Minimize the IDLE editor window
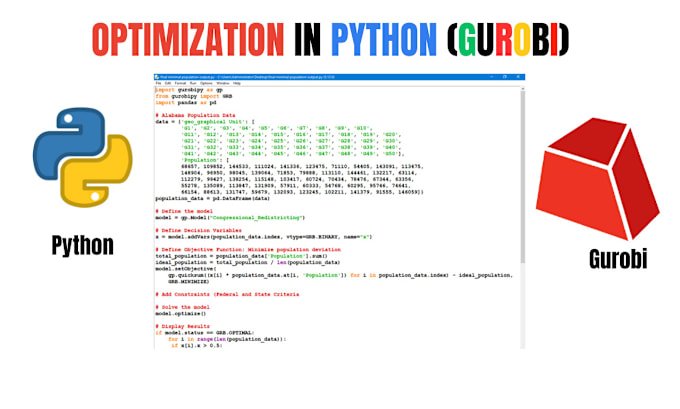The height and width of the screenshot is (409, 680). (x=491, y=77)
